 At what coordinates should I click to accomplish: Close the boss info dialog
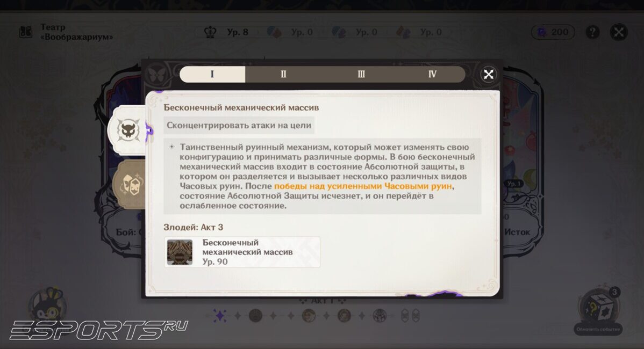point(488,75)
